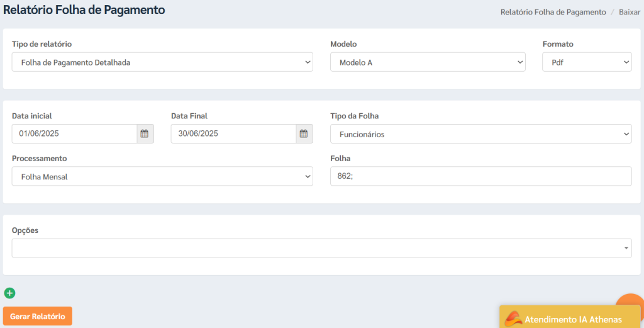Focus the Data inicial date field
The height and width of the screenshot is (328, 644).
tap(74, 133)
